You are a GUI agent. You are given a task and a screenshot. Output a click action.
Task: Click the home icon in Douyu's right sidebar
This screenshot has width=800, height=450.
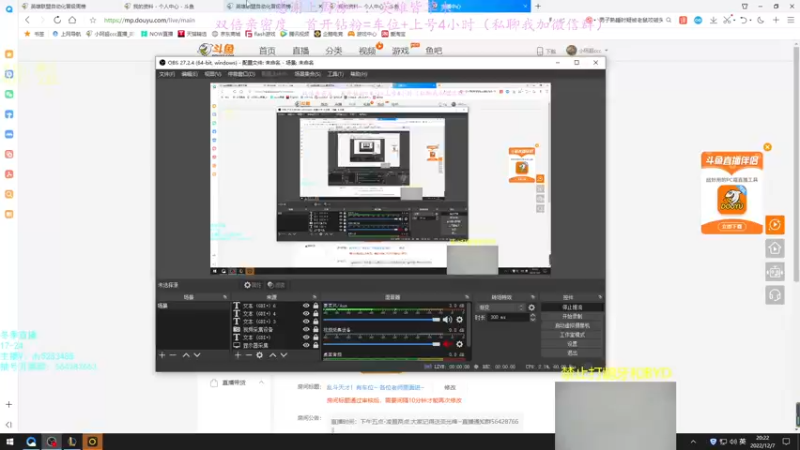point(774,248)
